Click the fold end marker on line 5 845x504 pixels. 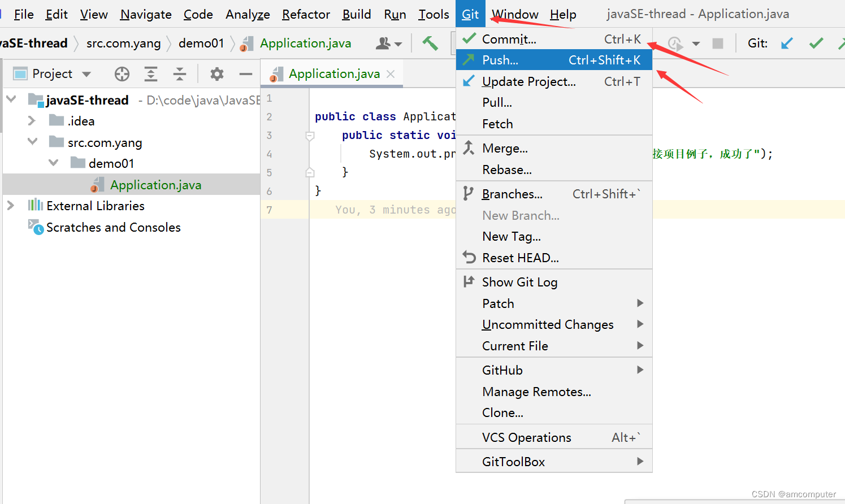pos(310,172)
